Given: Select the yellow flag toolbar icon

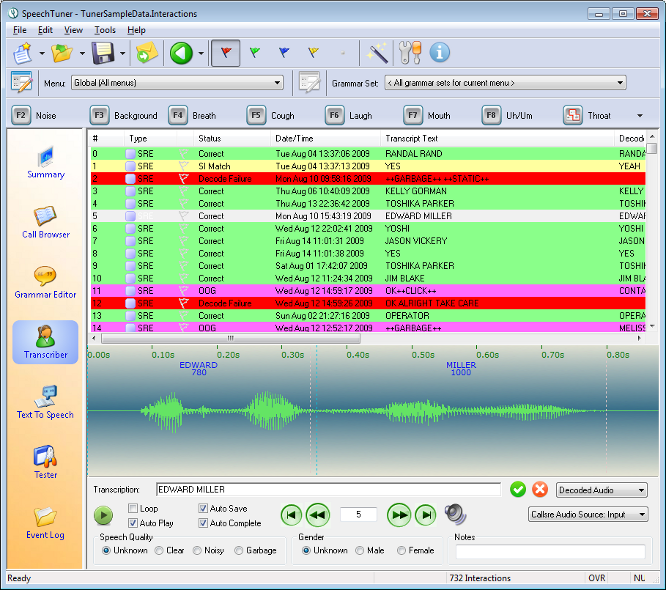Looking at the screenshot, I should [x=313, y=53].
